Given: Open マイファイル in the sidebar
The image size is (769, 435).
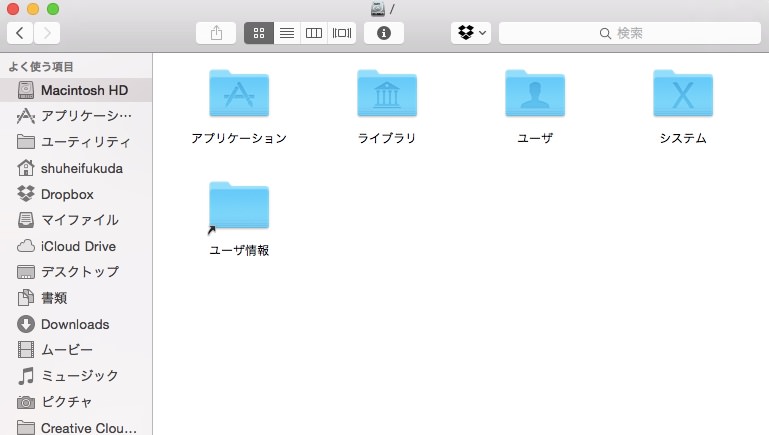Looking at the screenshot, I should [x=76, y=220].
